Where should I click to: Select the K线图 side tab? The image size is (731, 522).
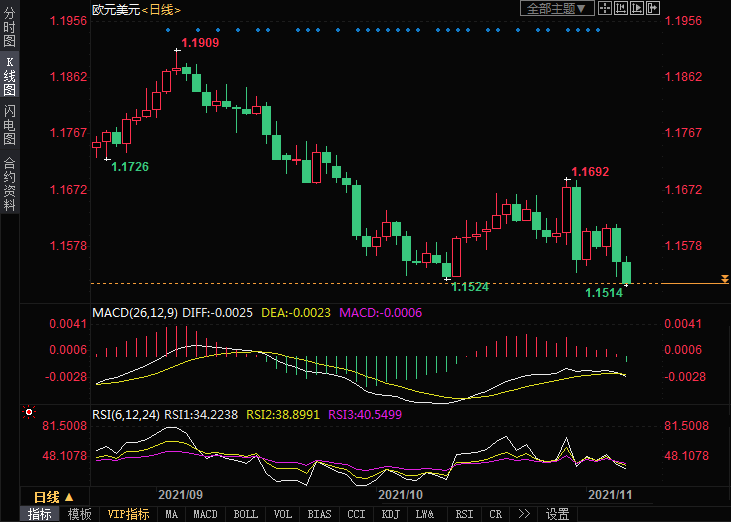tap(9, 76)
